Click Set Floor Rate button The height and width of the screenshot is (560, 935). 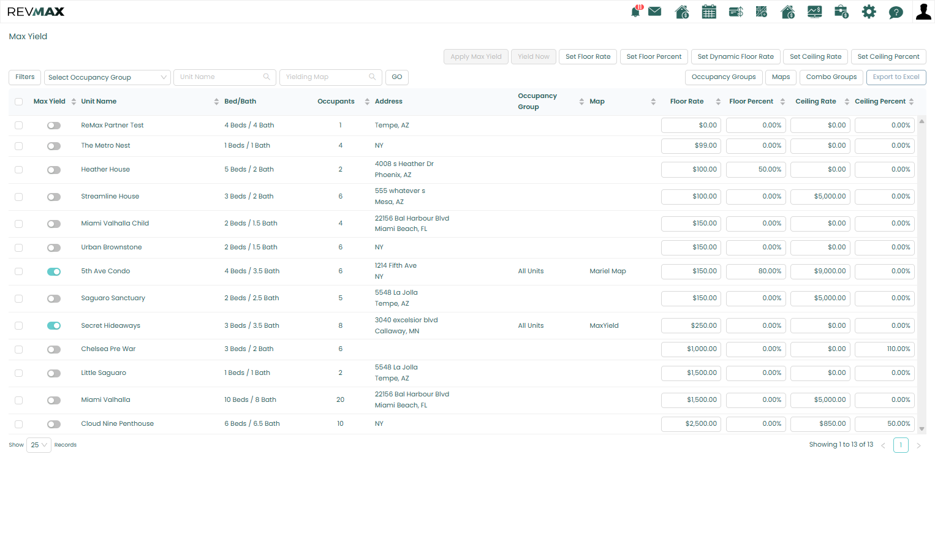tap(588, 57)
